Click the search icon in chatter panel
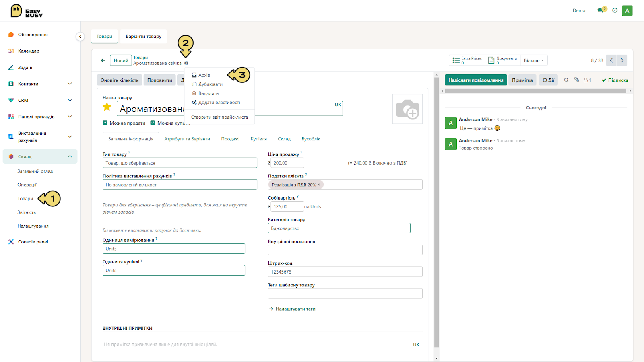The height and width of the screenshot is (362, 644). point(566,80)
